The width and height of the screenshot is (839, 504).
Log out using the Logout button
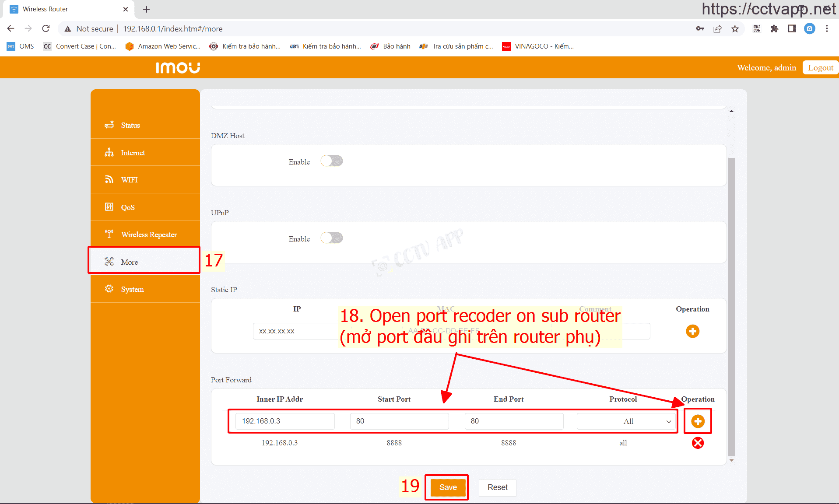click(820, 68)
